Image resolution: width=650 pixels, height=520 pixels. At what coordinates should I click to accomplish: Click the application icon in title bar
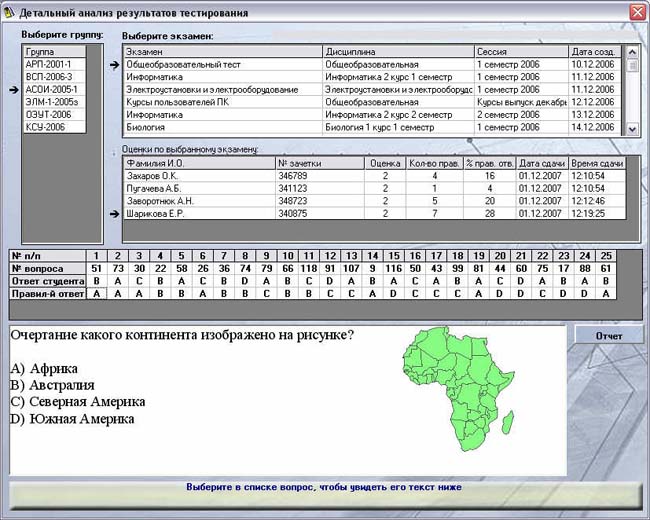pos(8,13)
